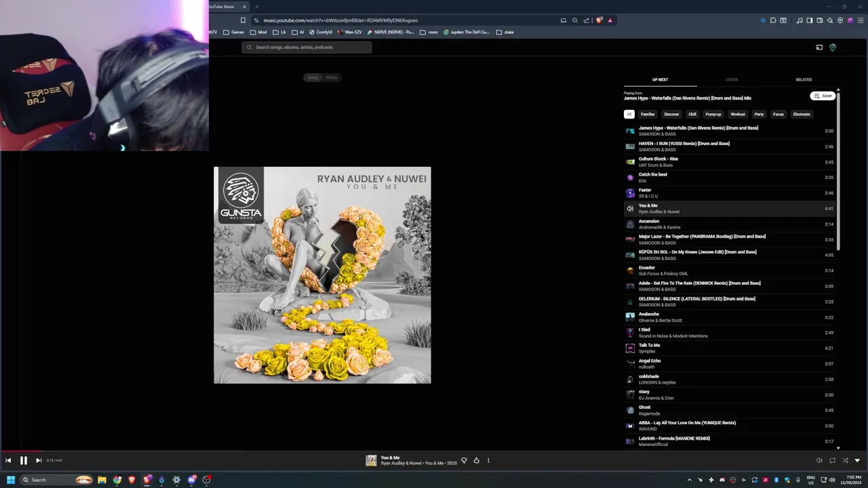Select the Electronic filter chip

pyautogui.click(x=802, y=114)
